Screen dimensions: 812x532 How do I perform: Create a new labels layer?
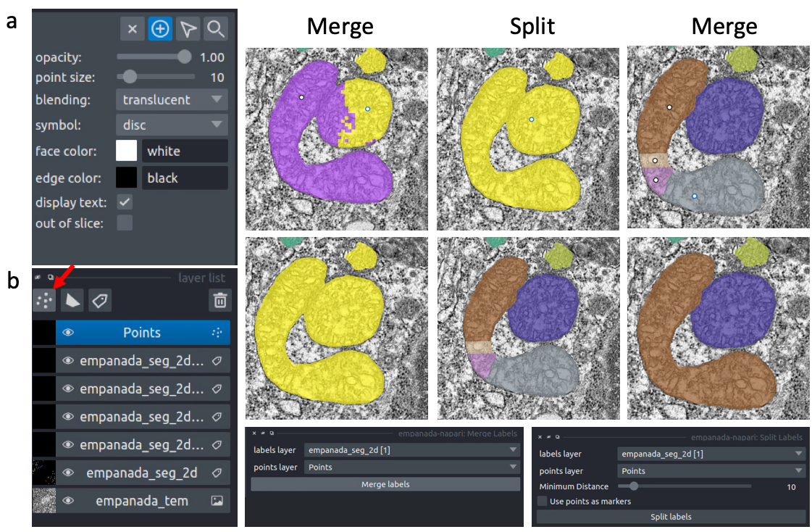100,299
